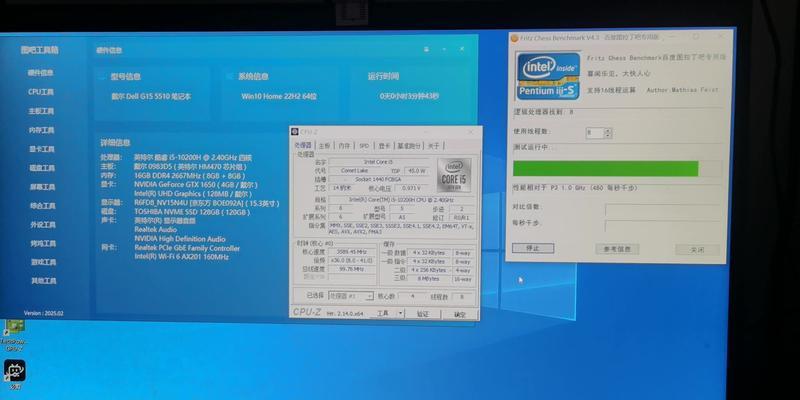800x400 pixels.
Task: Switch to the SPD tab in CPU-Z
Action: [364, 145]
